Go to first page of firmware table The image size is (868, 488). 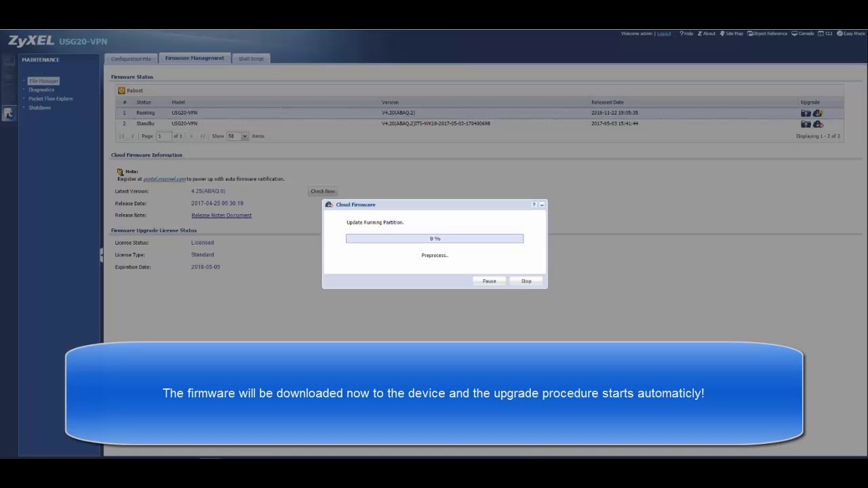pyautogui.click(x=122, y=136)
